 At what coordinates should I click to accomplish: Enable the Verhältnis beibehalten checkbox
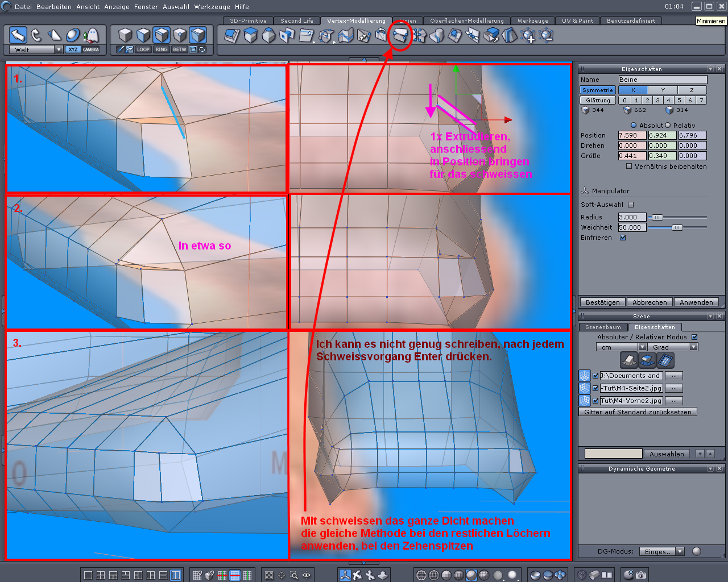[629, 167]
